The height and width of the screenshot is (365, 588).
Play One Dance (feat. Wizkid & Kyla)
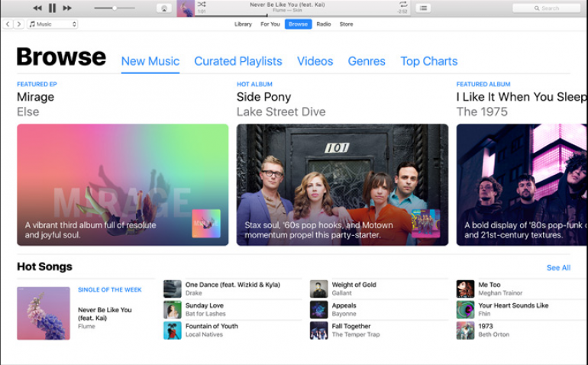tap(232, 285)
